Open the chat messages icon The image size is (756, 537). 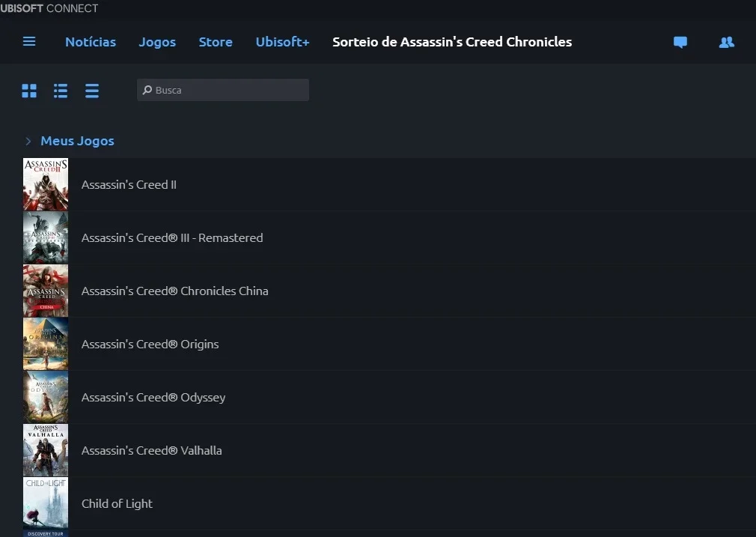680,43
